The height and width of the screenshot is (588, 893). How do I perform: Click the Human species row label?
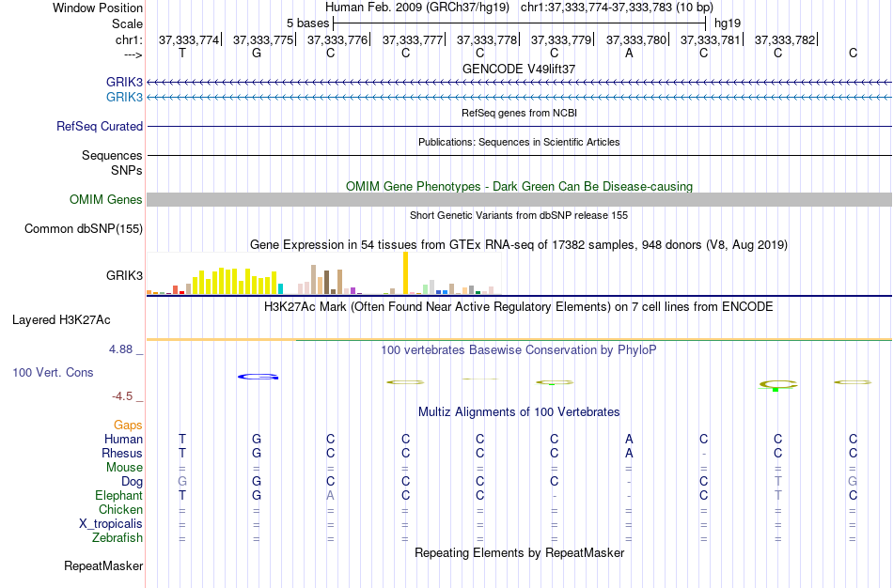click(123, 439)
